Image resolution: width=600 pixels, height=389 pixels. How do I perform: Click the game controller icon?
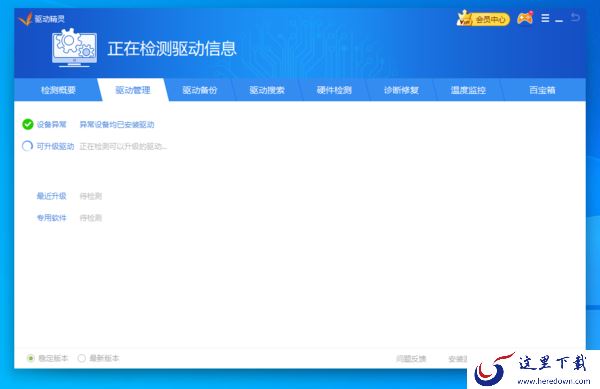[525, 18]
